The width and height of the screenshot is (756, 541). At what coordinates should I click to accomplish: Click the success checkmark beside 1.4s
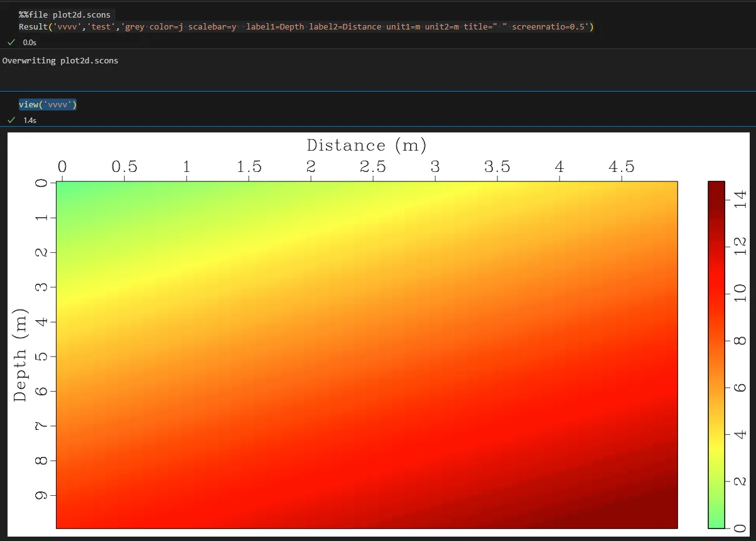11,120
